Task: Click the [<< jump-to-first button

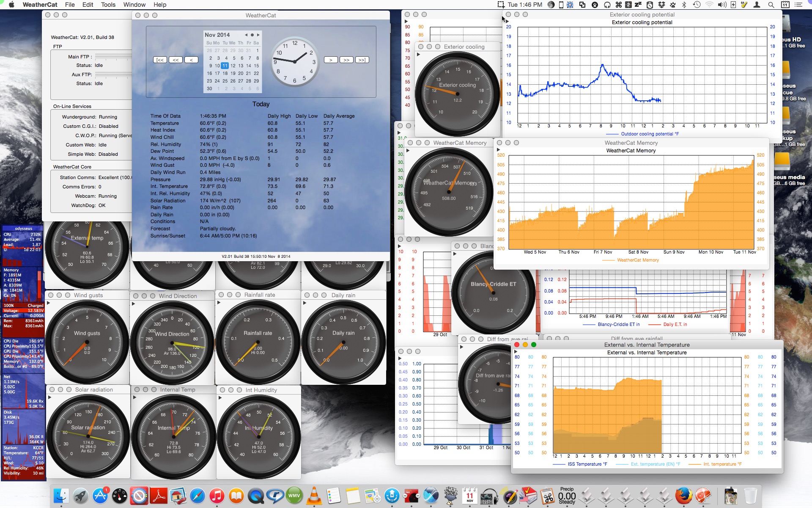Action: pos(160,60)
